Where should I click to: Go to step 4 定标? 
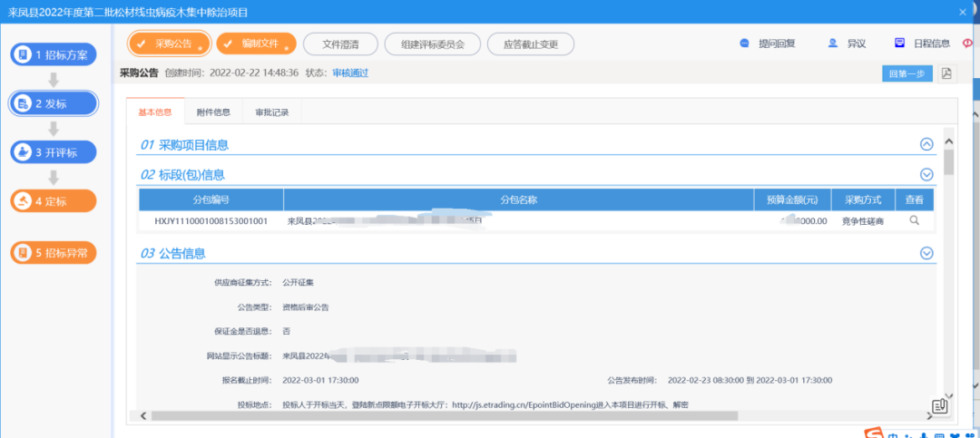tap(54, 201)
